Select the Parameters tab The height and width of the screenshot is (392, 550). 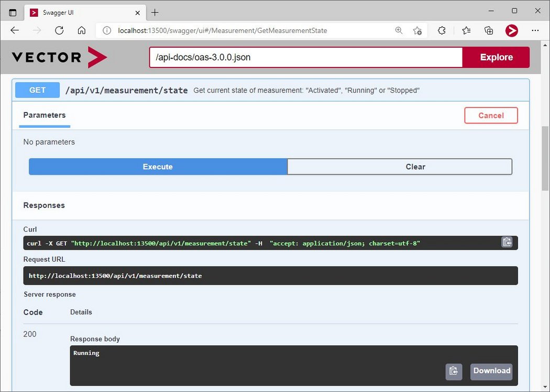45,115
